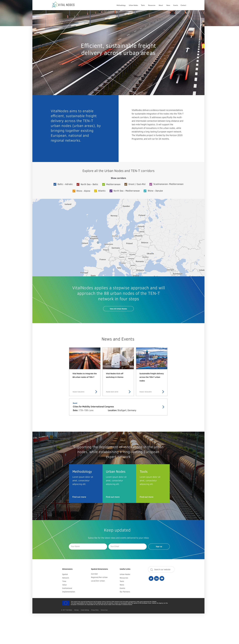
Task: Open the harbor city news thumbnail
Action: tap(152, 358)
